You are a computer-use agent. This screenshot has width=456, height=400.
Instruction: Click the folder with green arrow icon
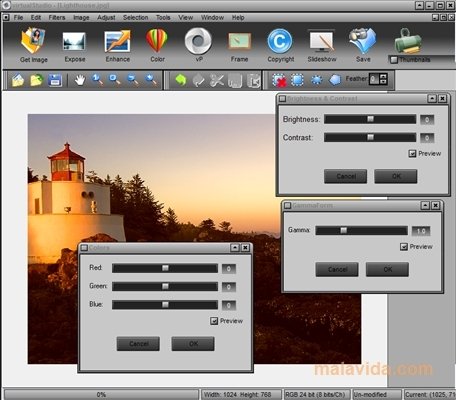(36, 80)
